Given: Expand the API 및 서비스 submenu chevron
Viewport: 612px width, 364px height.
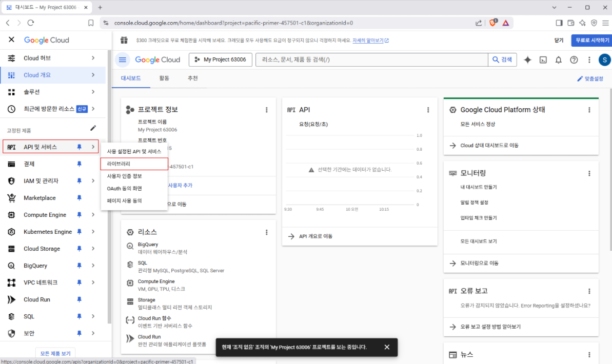Looking at the screenshot, I should point(93,147).
